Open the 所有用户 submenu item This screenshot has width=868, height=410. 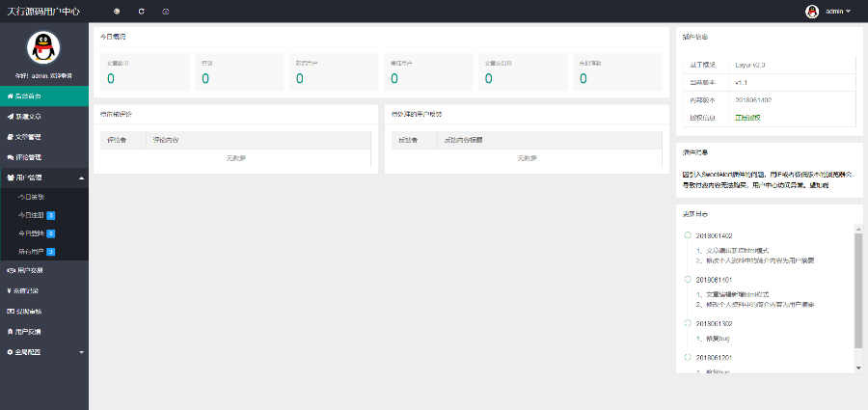point(32,251)
